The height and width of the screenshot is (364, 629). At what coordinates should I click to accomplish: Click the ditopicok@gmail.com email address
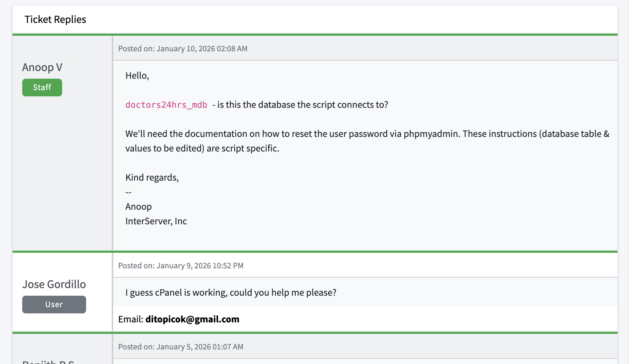[x=192, y=319]
